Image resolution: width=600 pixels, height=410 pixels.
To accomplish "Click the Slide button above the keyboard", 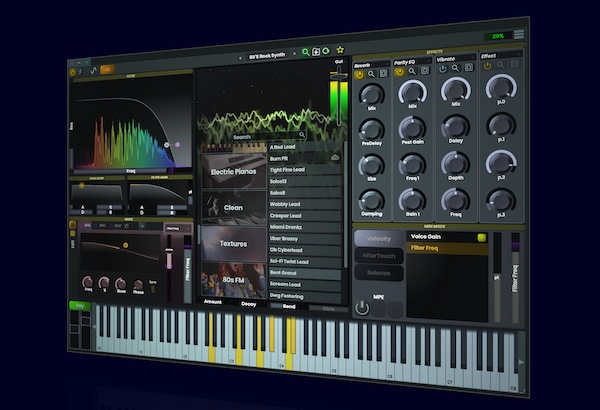I will click(x=328, y=309).
